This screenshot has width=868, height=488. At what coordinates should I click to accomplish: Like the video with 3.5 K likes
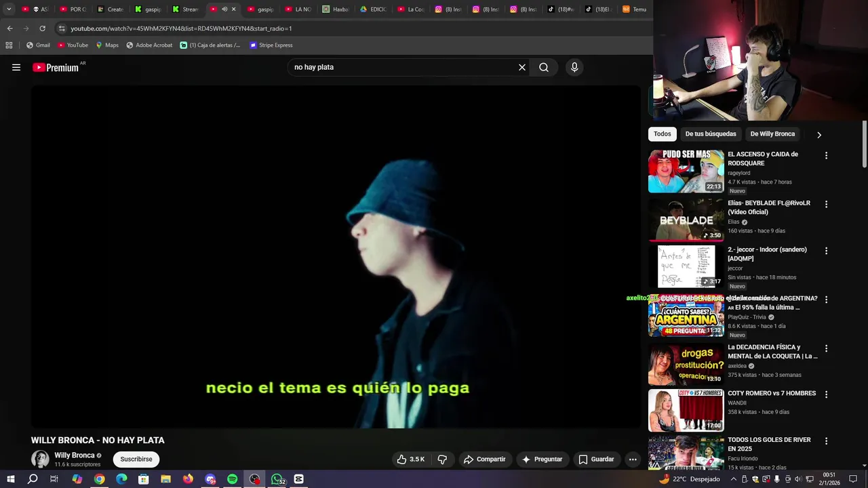(x=411, y=460)
